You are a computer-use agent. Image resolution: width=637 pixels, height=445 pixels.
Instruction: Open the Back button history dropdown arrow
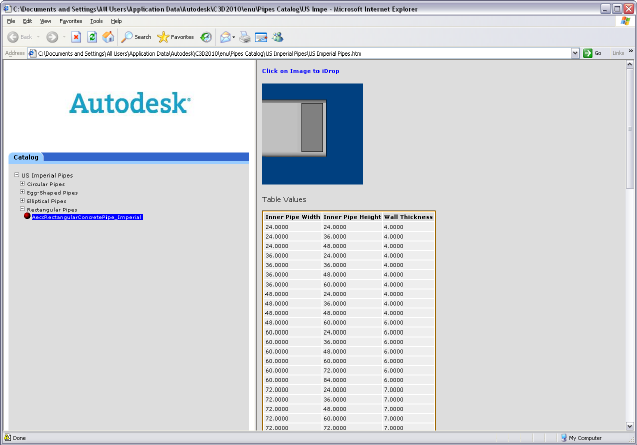point(38,37)
